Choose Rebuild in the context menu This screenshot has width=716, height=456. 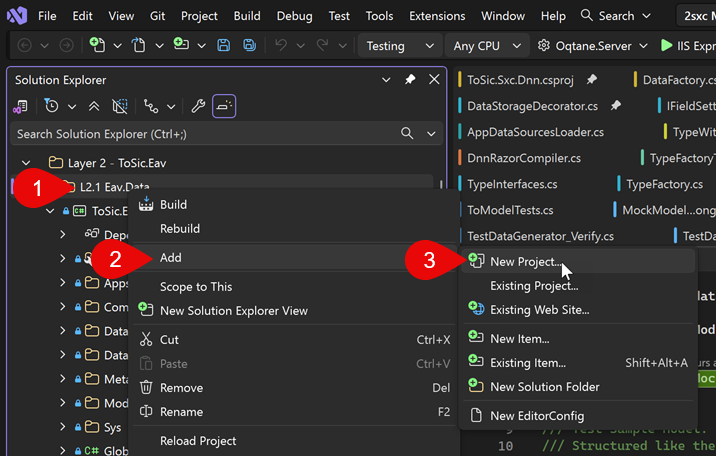[295, 228]
